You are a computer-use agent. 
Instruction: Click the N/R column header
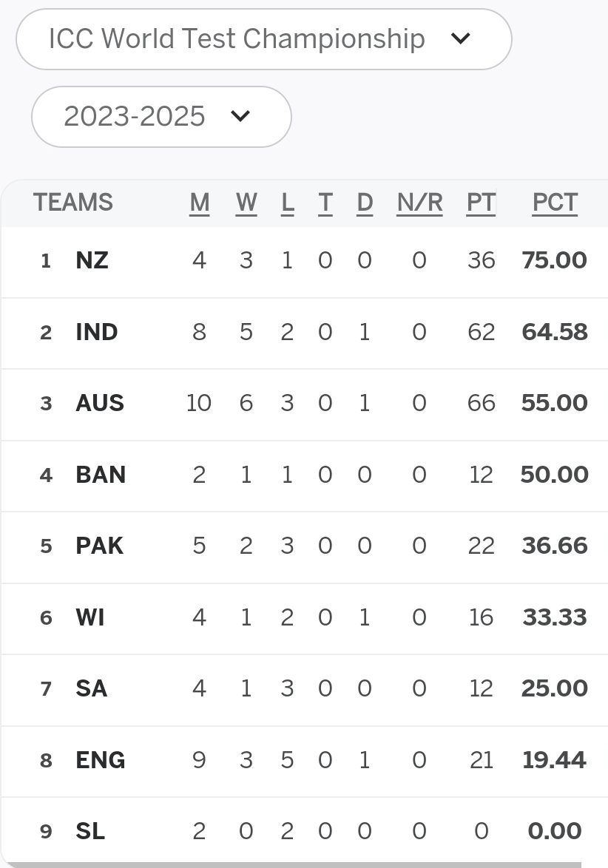(x=419, y=203)
